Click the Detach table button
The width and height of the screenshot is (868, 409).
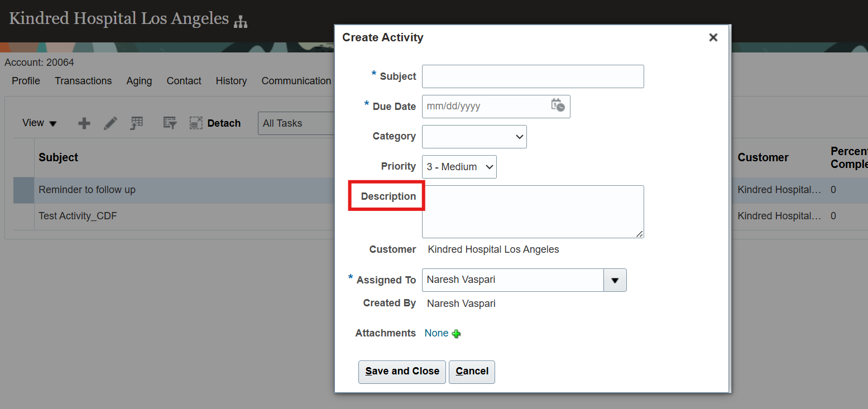pyautogui.click(x=215, y=123)
